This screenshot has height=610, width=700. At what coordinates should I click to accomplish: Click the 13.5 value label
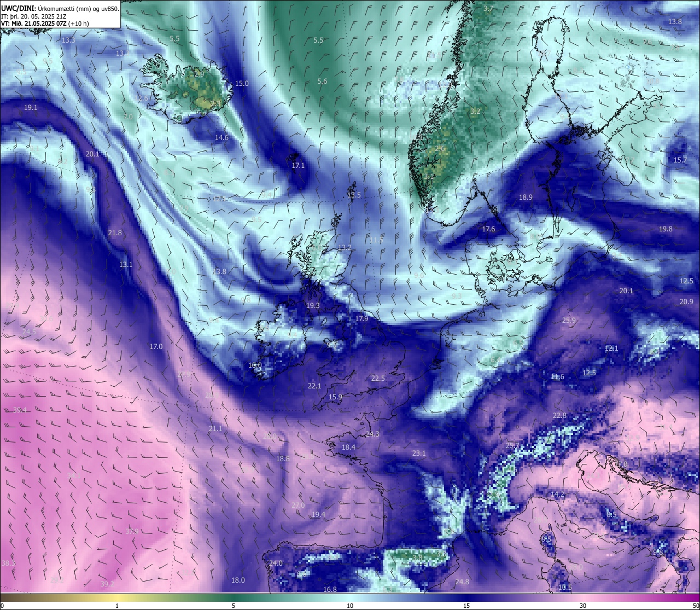(354, 195)
